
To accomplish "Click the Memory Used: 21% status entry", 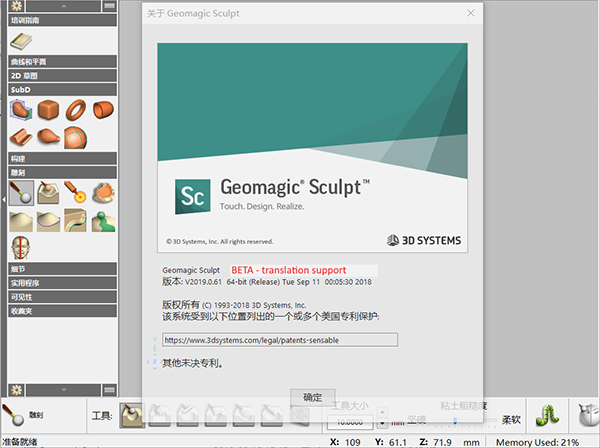I will pyautogui.click(x=537, y=442).
